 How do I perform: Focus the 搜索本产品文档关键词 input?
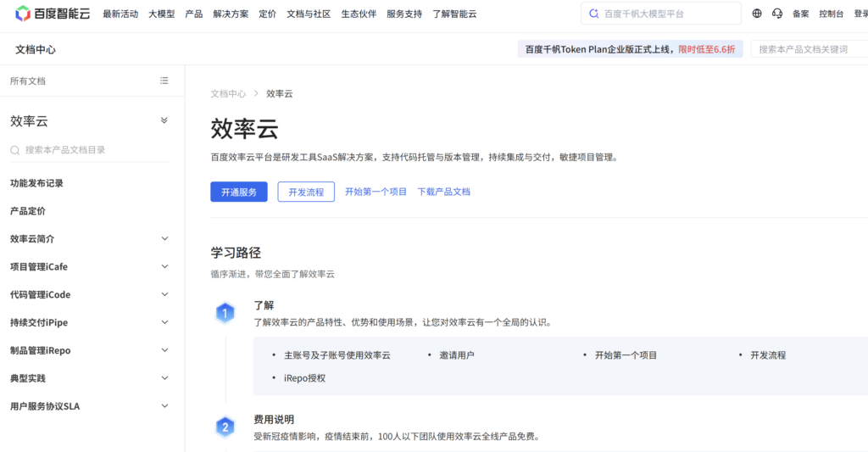pos(810,49)
